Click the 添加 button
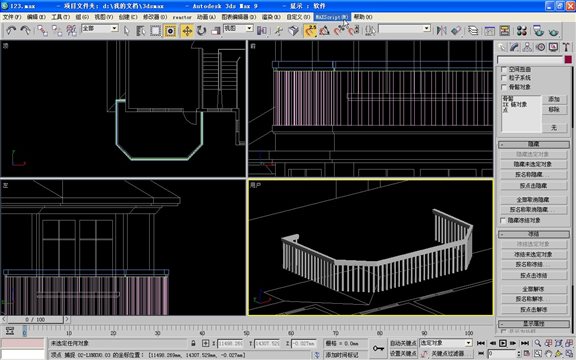Viewport: 576px width, 360px height. [x=554, y=99]
